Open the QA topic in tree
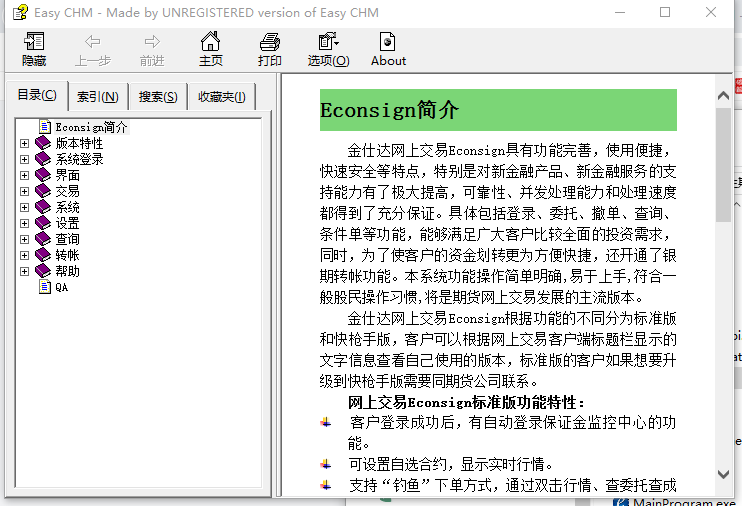Viewport: 742px width, 506px height. coord(62,287)
